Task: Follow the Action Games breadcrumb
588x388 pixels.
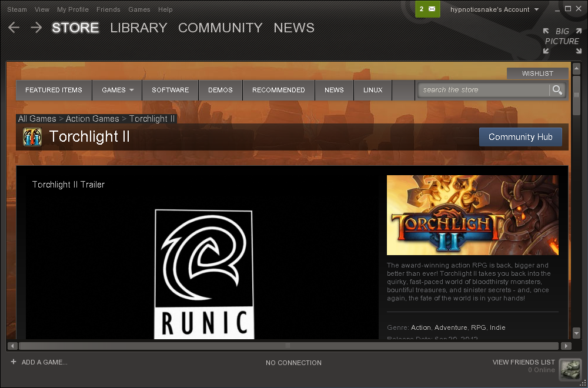Action: point(92,119)
